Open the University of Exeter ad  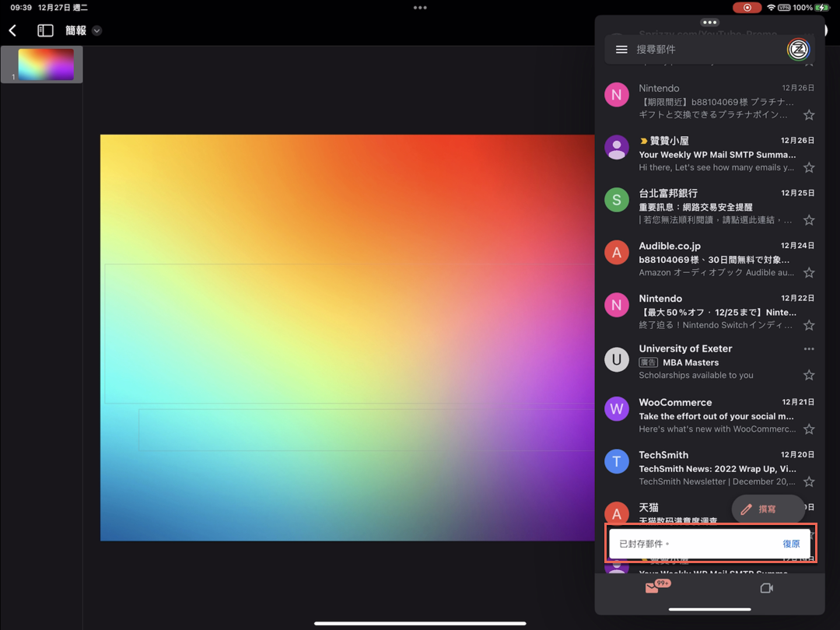coord(710,362)
